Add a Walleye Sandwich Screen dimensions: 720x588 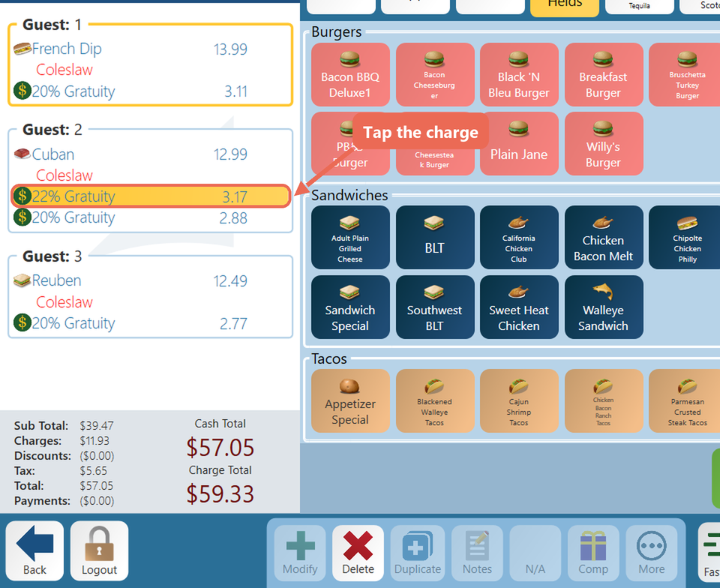[603, 307]
